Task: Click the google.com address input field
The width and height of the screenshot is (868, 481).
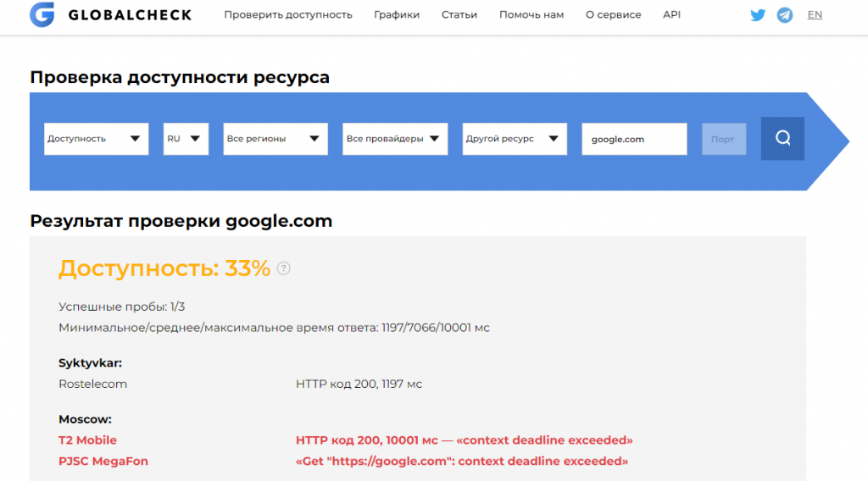Action: [x=634, y=139]
